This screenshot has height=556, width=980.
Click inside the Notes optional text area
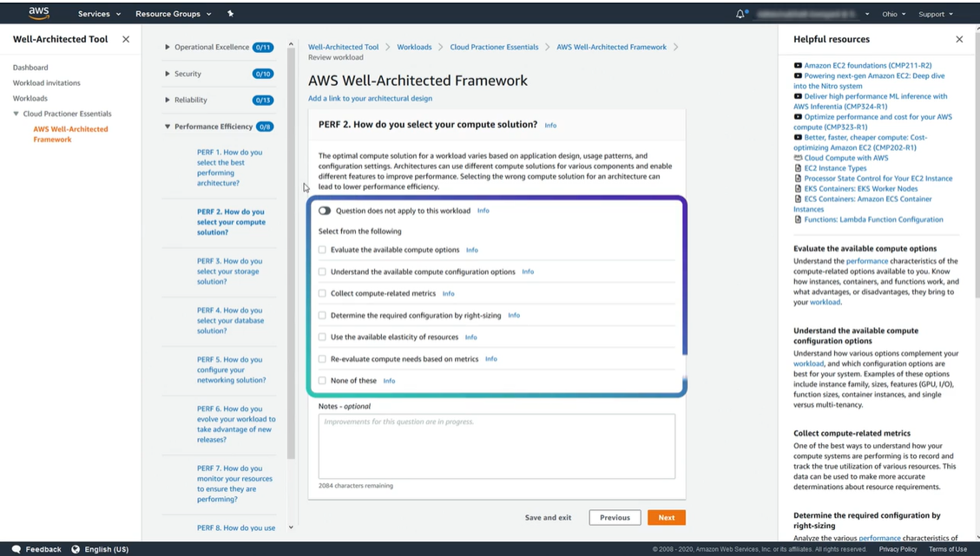pyautogui.click(x=497, y=447)
